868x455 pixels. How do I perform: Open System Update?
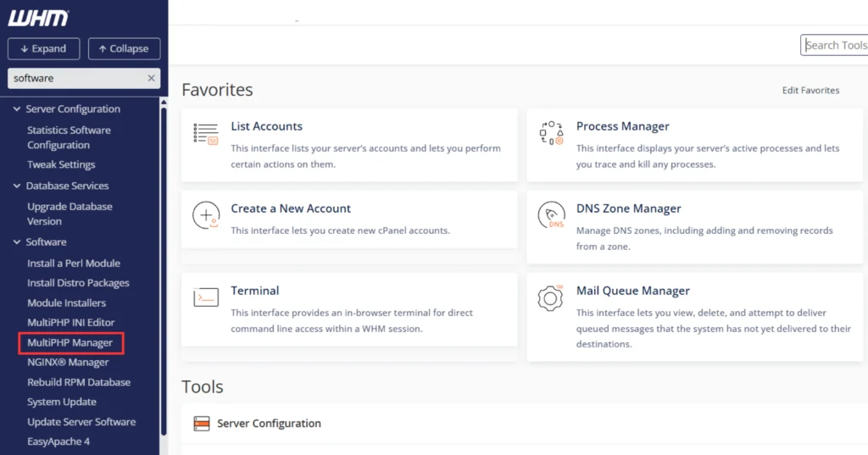pyautogui.click(x=61, y=402)
